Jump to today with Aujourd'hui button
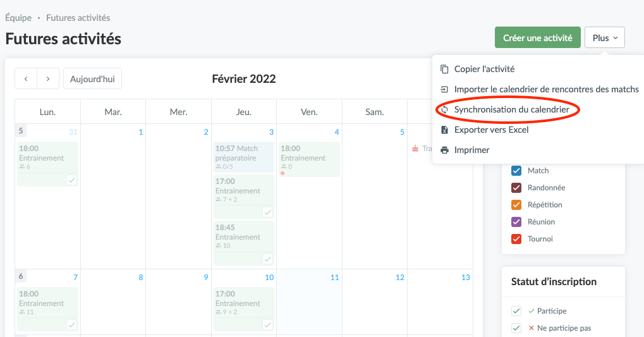The height and width of the screenshot is (337, 644). [92, 78]
